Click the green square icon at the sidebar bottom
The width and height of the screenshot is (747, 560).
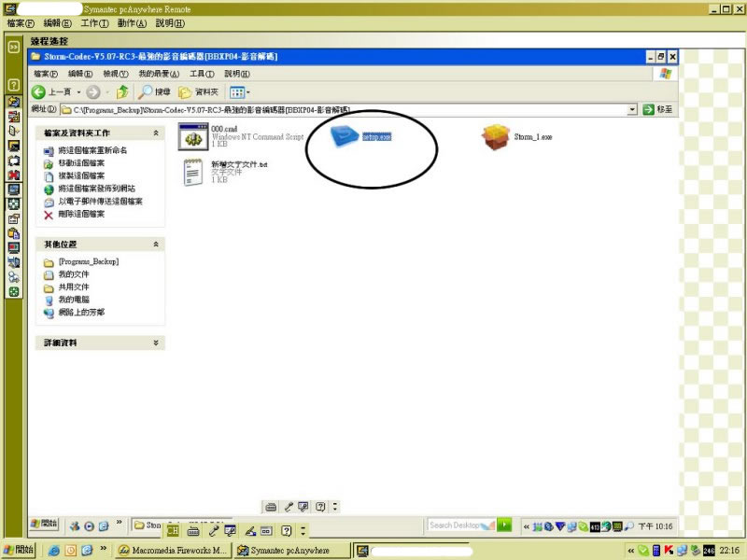(x=14, y=292)
